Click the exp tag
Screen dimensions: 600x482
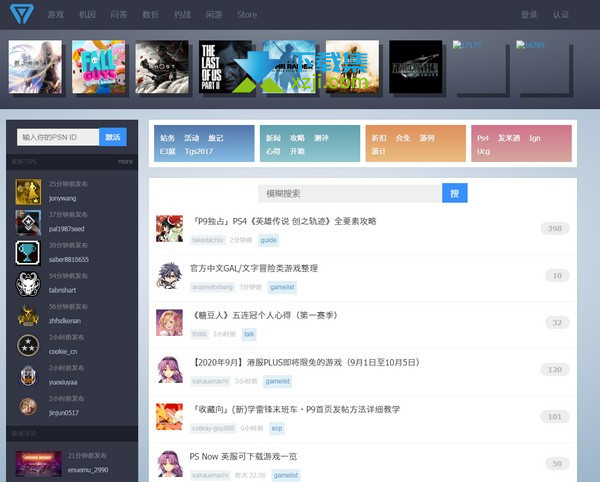coord(277,428)
